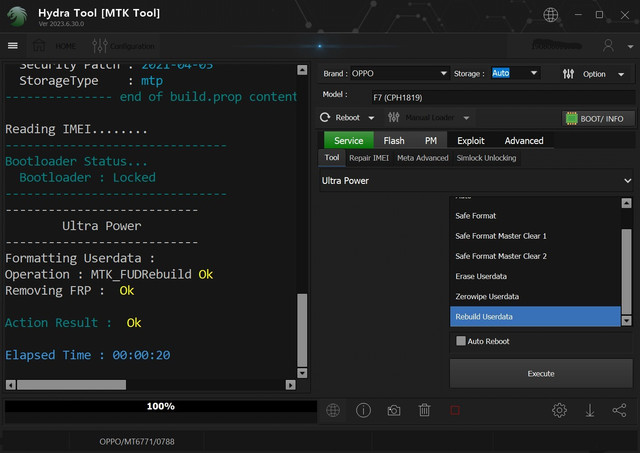640x453 pixels.
Task: Click the option list scroll up arrow
Action: pyautogui.click(x=626, y=203)
